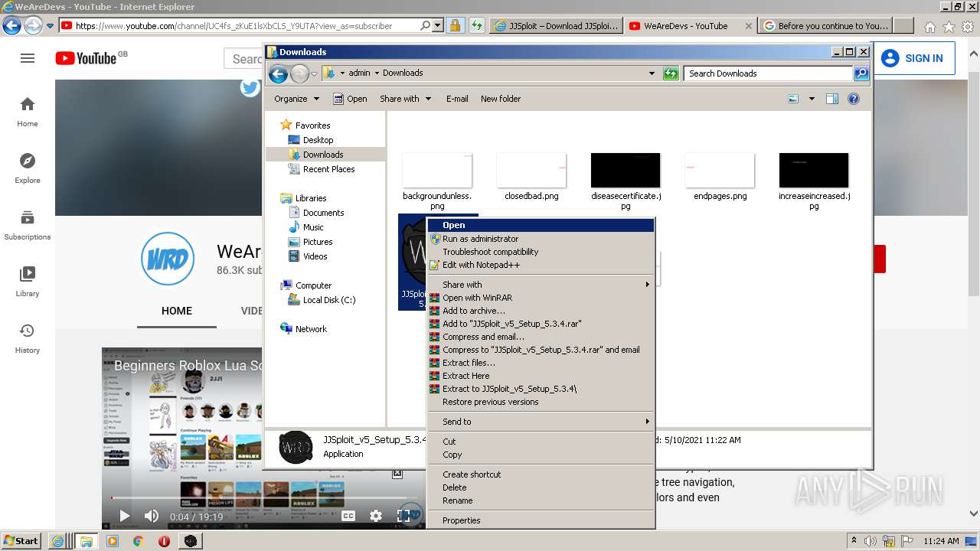Select Run as administrator
This screenshot has width=980, height=551.
coord(541,239)
